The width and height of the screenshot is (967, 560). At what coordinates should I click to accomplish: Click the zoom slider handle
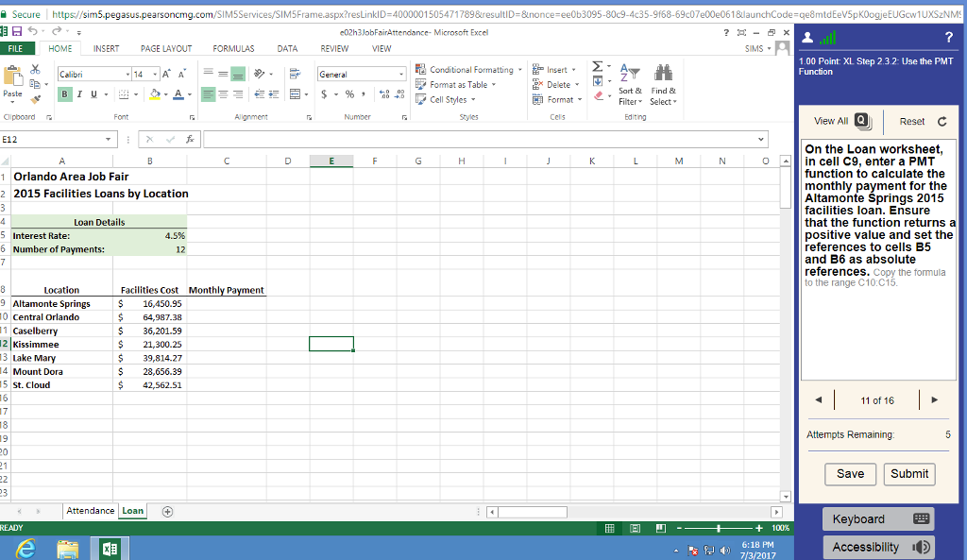click(x=720, y=528)
